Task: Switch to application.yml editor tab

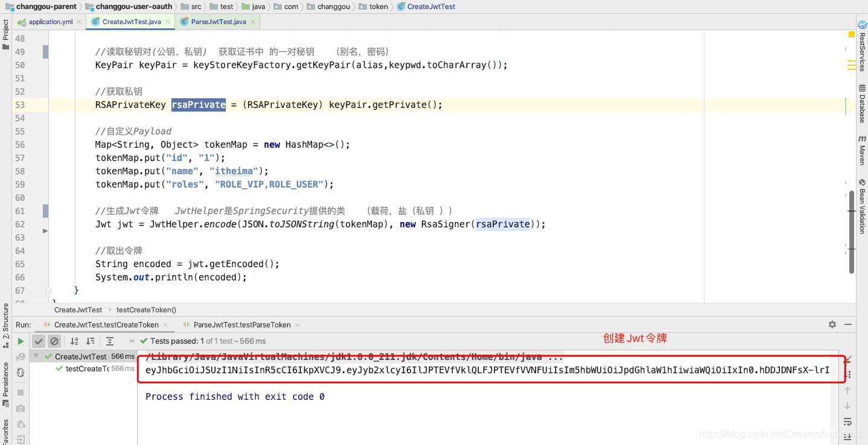Action: pyautogui.click(x=51, y=22)
